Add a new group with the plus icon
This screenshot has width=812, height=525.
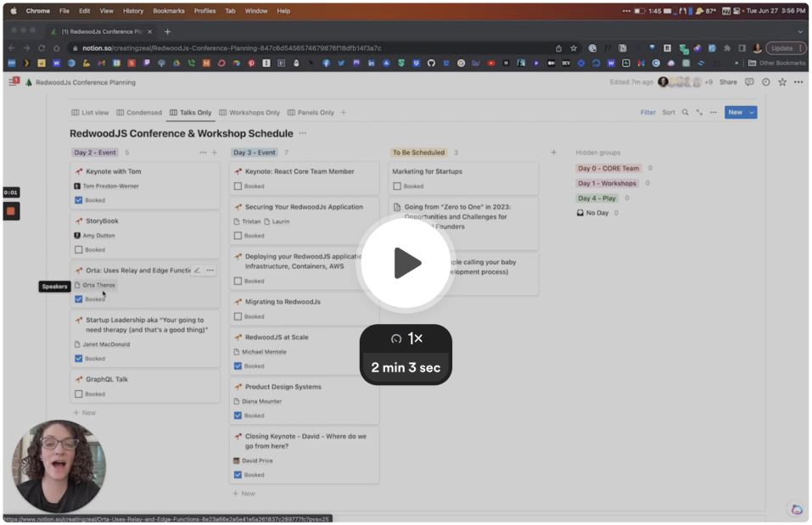tap(553, 152)
